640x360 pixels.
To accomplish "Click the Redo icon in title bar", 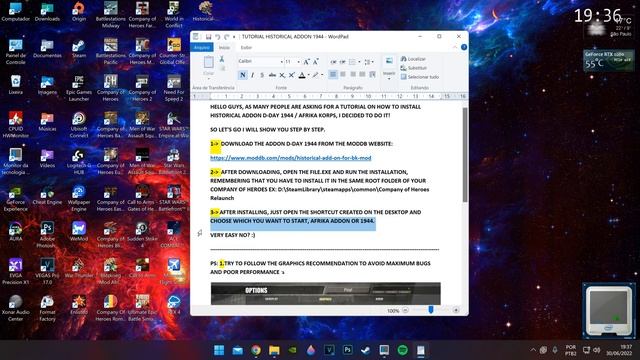I will click(x=227, y=37).
